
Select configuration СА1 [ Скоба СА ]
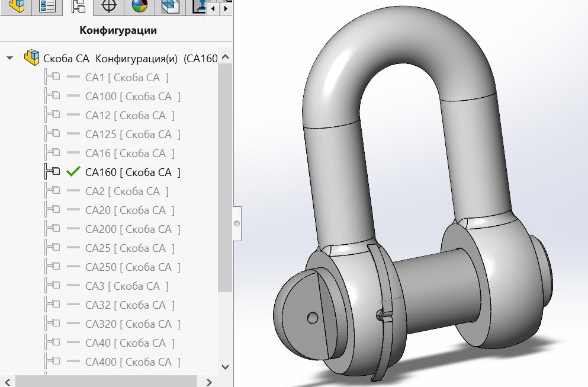point(127,77)
